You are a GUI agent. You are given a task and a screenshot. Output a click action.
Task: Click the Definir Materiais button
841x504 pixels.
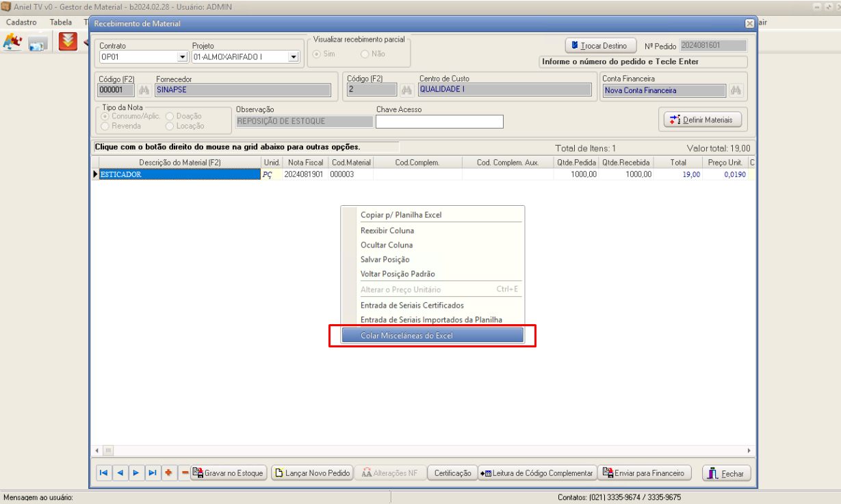(x=703, y=120)
